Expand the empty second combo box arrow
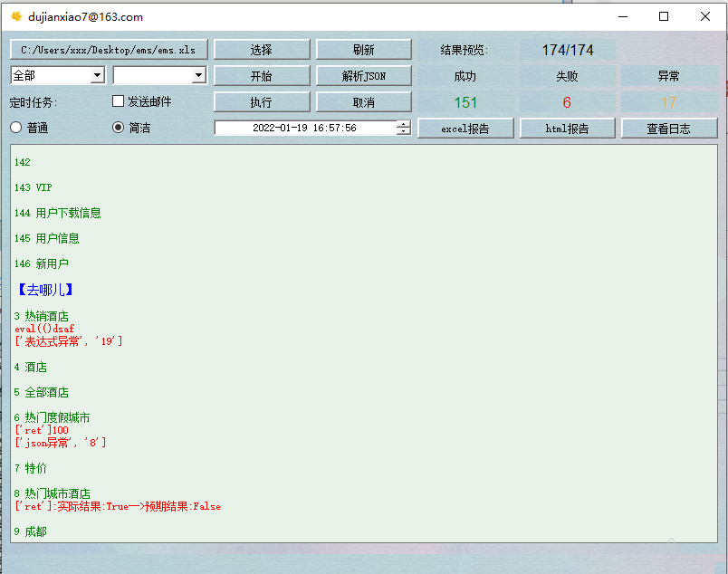728x574 pixels. [198, 75]
